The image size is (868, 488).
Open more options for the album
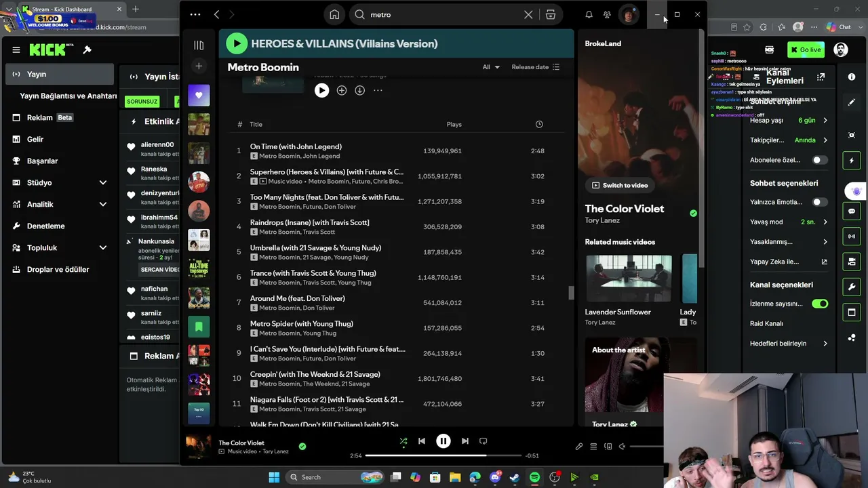pyautogui.click(x=378, y=90)
